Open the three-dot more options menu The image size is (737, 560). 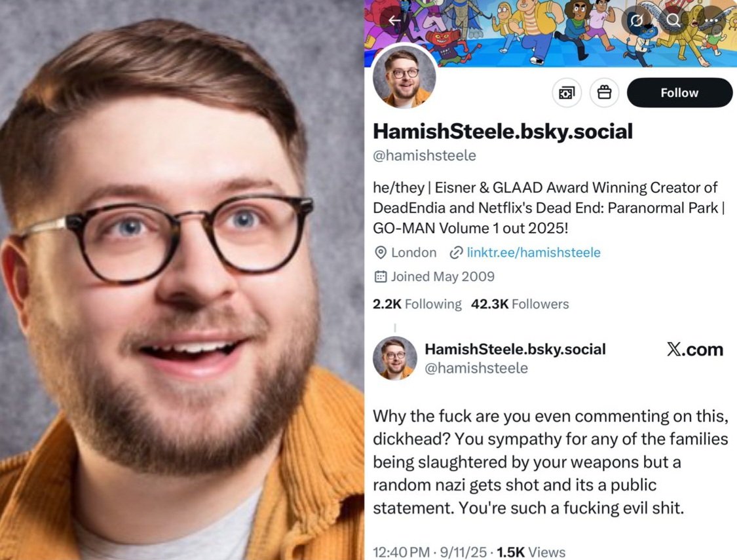(711, 20)
